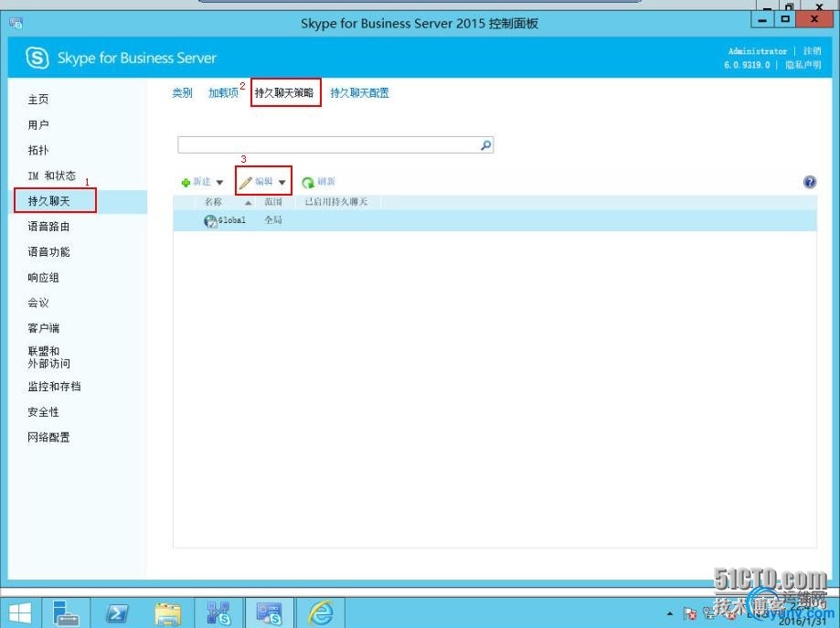Click the 注销 sign-out link

(813, 51)
